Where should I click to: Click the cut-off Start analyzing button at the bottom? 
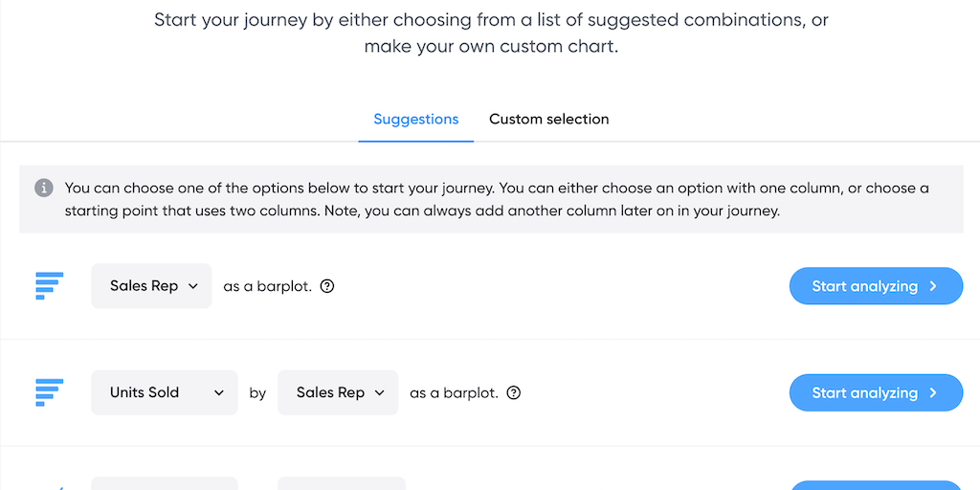coord(875,485)
